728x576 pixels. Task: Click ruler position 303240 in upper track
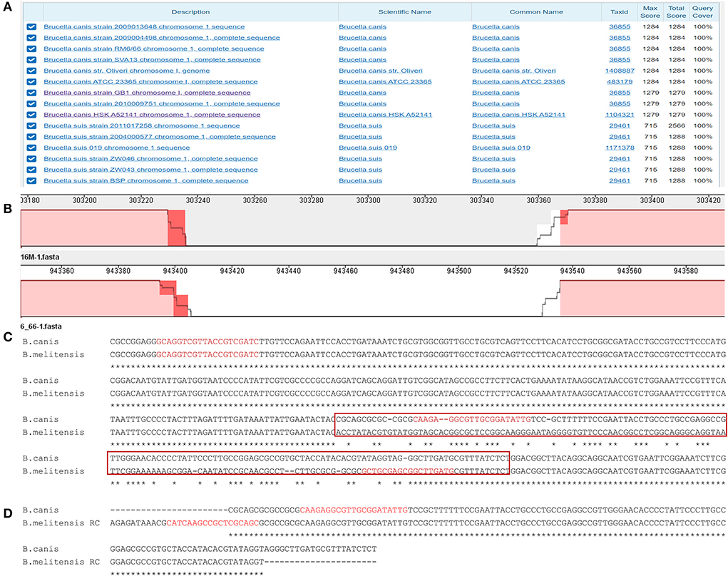point(198,200)
